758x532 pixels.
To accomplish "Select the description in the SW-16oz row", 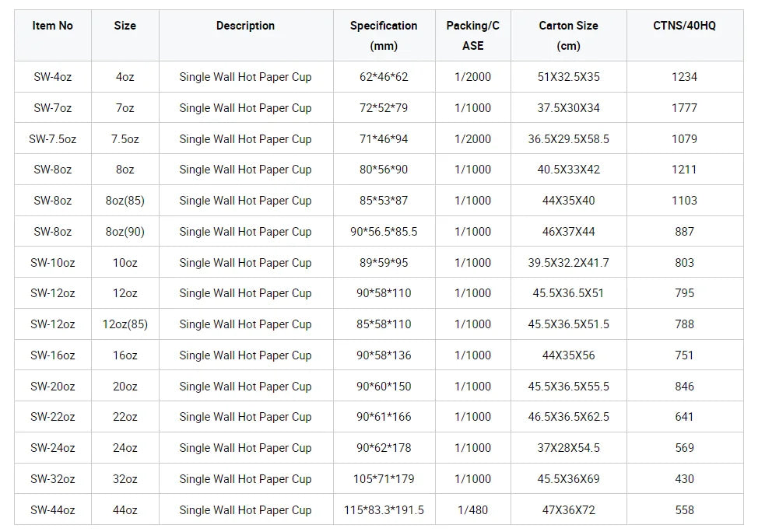I will (246, 355).
